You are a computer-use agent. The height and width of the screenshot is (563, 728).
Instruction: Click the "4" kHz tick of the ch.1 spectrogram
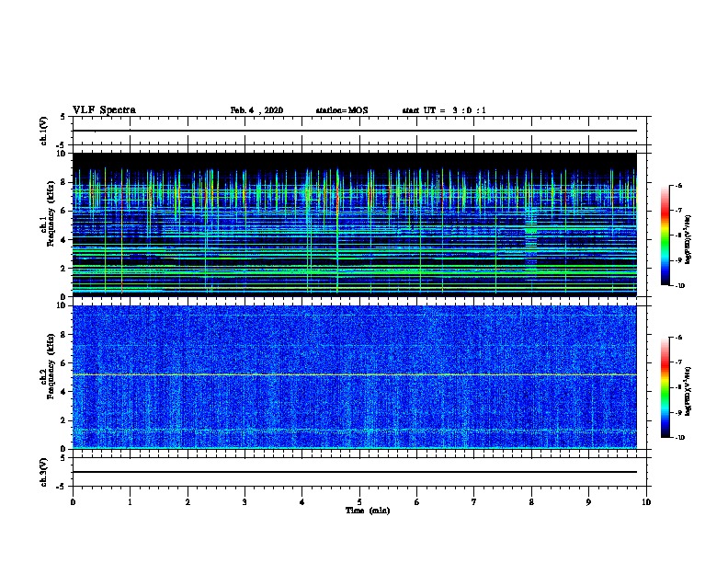(x=63, y=240)
